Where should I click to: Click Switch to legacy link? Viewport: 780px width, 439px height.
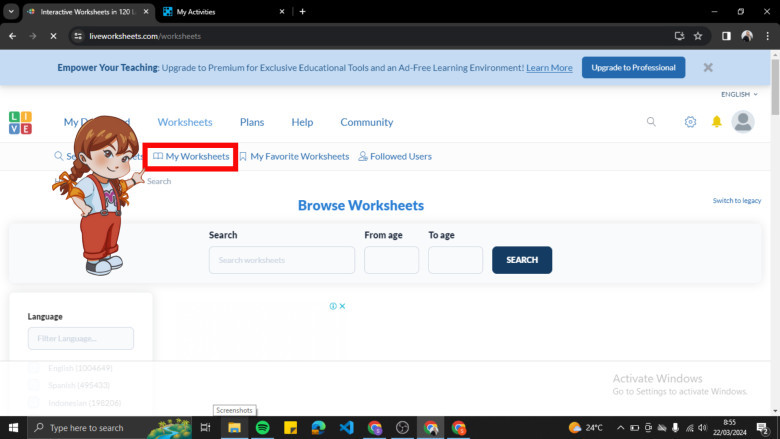pos(737,201)
